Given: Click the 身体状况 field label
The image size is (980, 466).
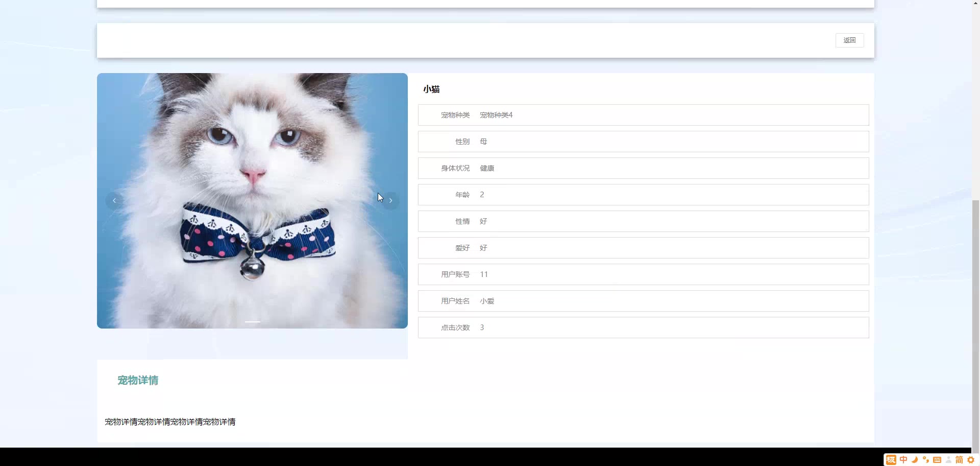Looking at the screenshot, I should pos(455,168).
